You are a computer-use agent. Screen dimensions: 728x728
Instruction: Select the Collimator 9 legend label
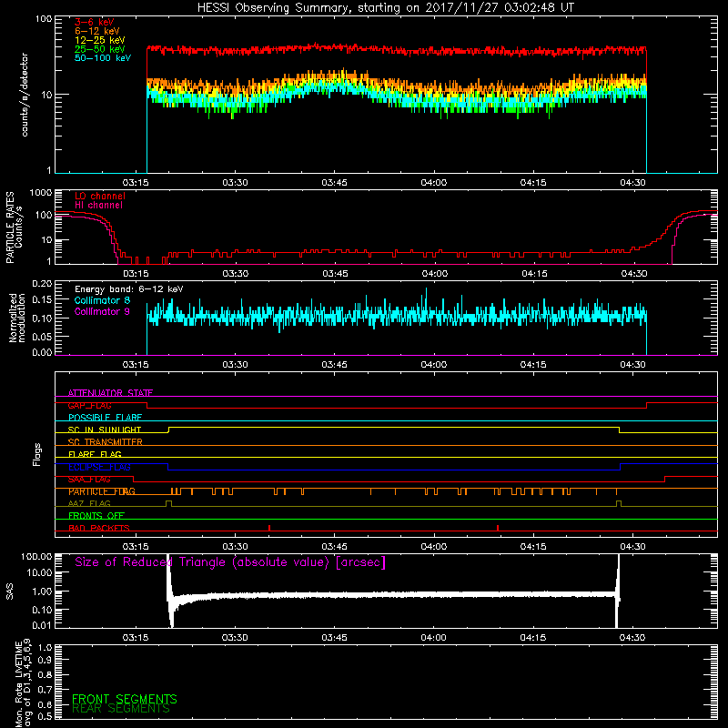point(102,311)
